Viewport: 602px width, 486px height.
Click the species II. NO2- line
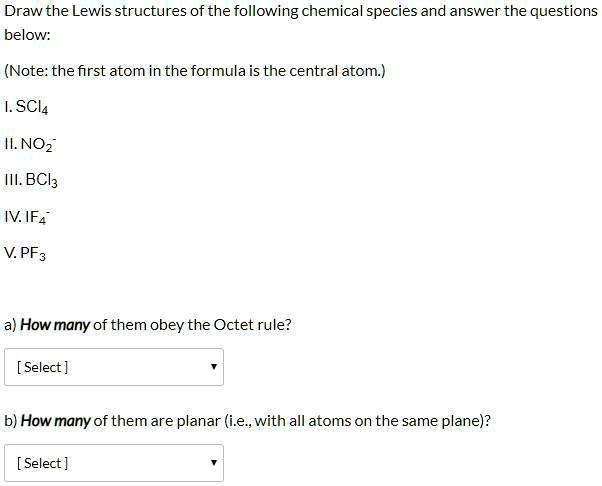point(30,144)
